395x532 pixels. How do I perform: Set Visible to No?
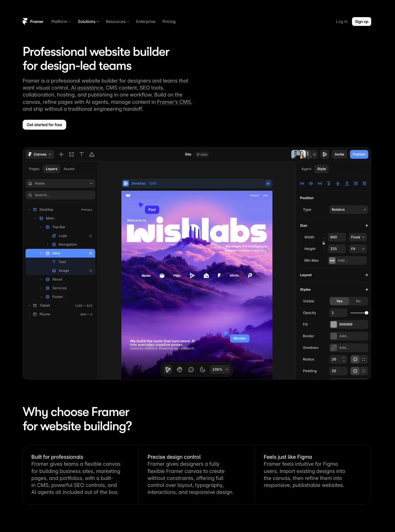tap(358, 301)
